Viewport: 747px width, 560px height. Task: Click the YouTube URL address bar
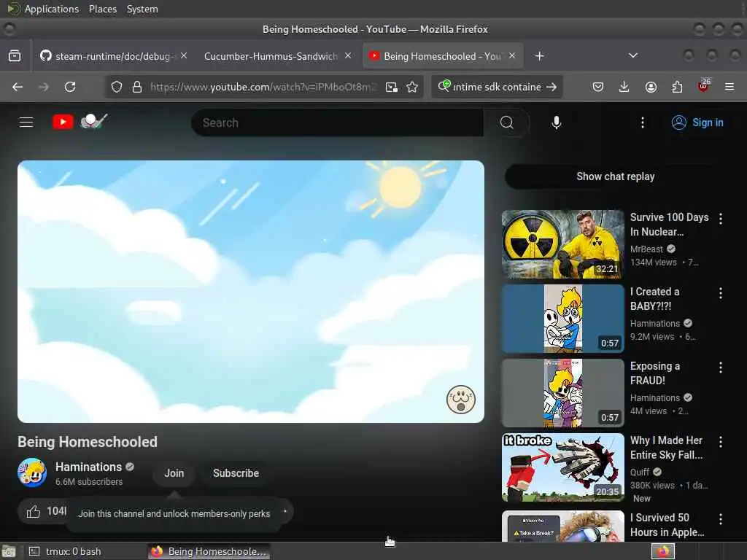point(263,87)
